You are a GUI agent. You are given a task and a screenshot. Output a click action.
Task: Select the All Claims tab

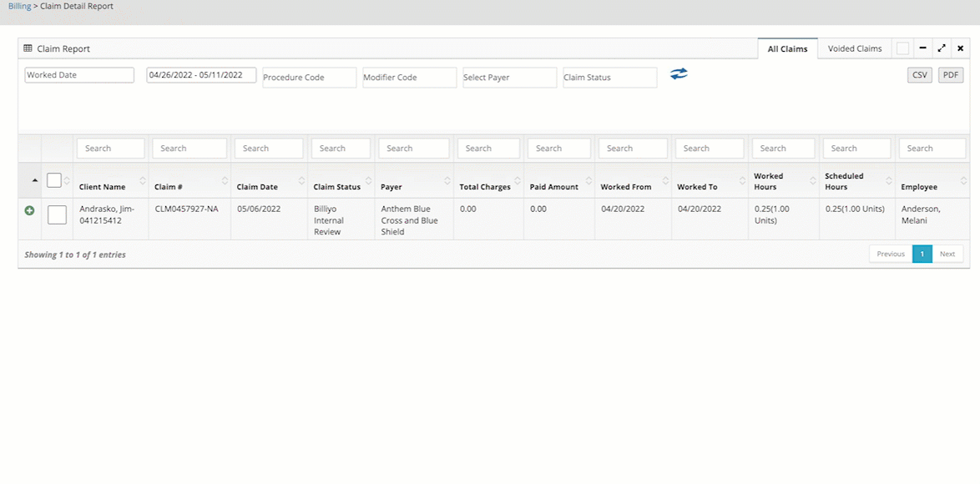click(787, 48)
